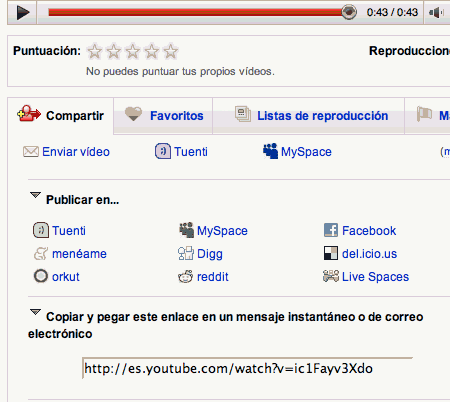Click the Tuenti link in top share row
Viewport: 450px width, 402px height.
coord(191,152)
